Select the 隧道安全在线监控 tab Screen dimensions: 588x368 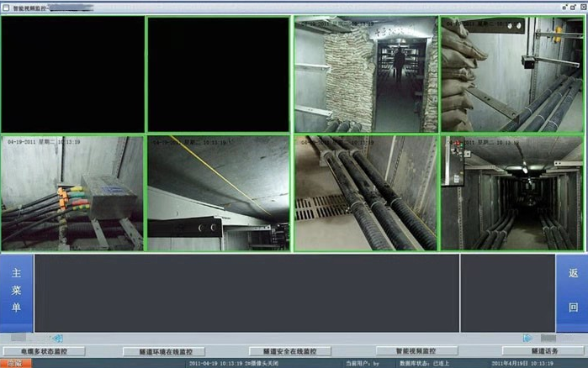(x=289, y=351)
